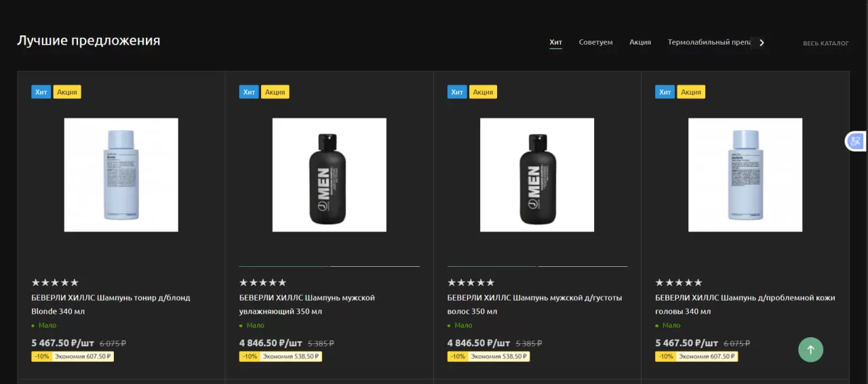
Task: Switch to the Советуем tab
Action: [595, 42]
